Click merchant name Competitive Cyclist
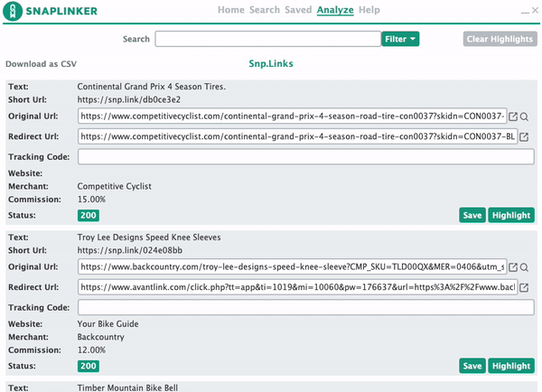Image resolution: width=542 pixels, height=392 pixels. (x=115, y=186)
